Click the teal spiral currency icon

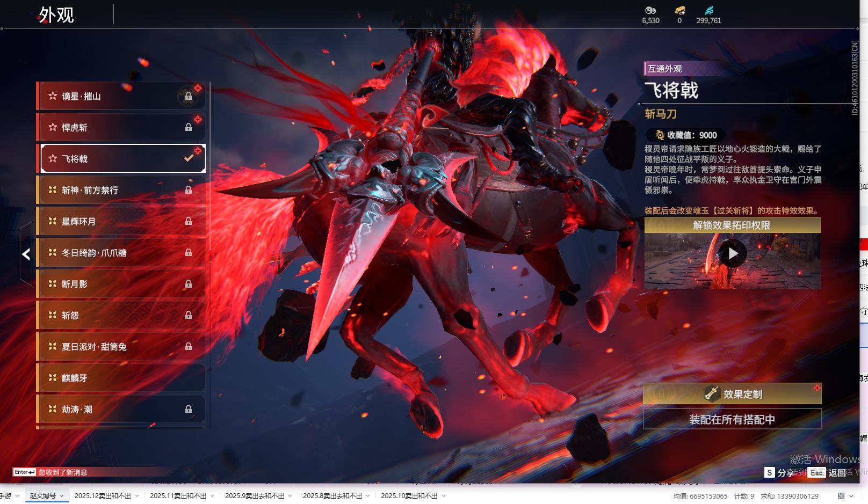click(709, 10)
